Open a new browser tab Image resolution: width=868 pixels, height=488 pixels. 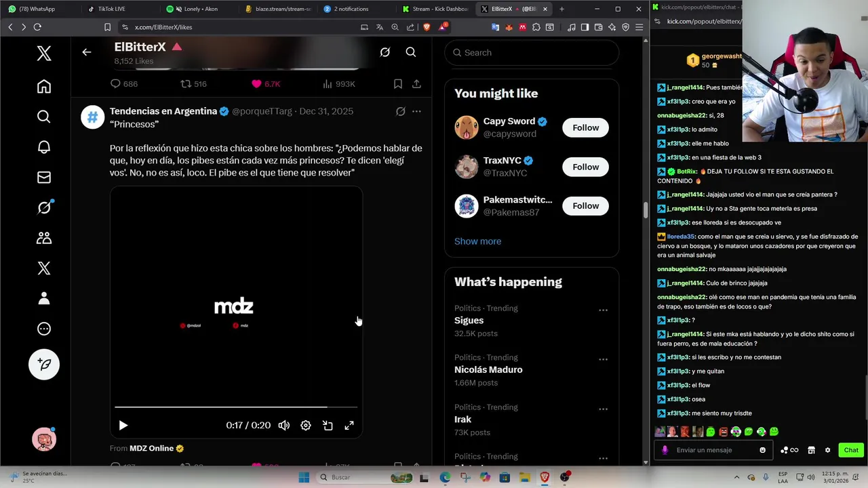561,9
